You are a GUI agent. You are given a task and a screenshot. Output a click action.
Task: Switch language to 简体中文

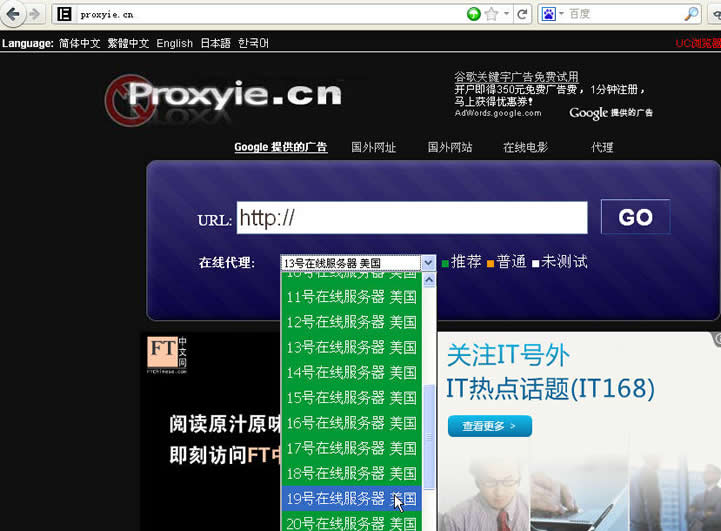(80, 43)
